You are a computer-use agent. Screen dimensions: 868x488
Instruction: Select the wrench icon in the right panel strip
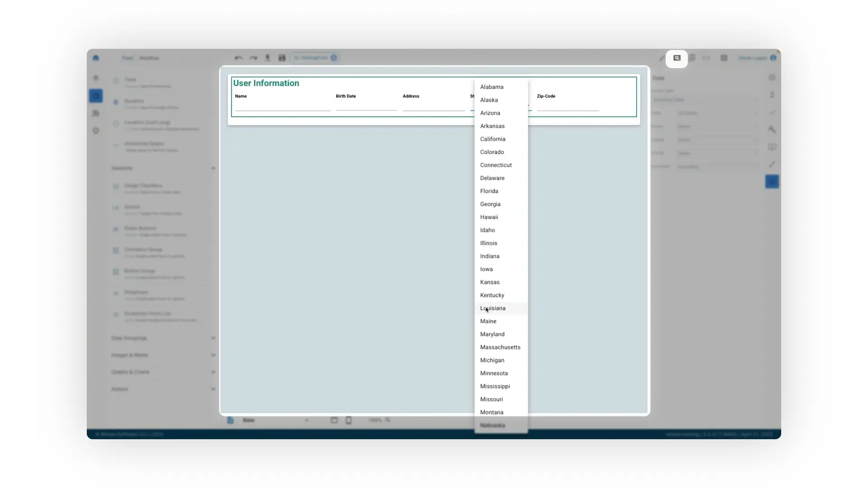coord(772,130)
